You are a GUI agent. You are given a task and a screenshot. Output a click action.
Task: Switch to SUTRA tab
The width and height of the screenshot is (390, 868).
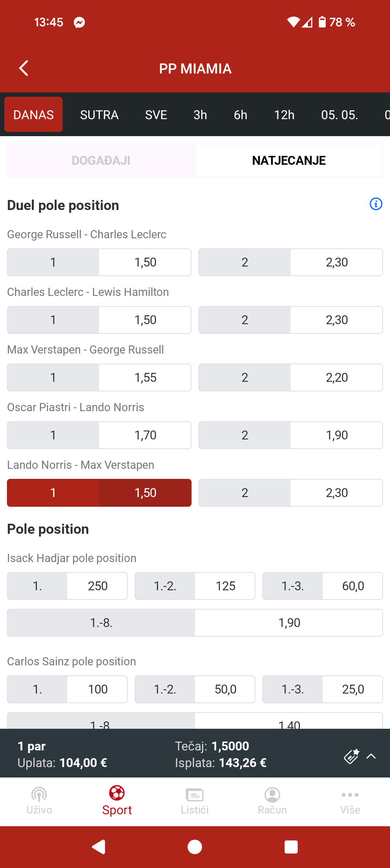tap(99, 115)
